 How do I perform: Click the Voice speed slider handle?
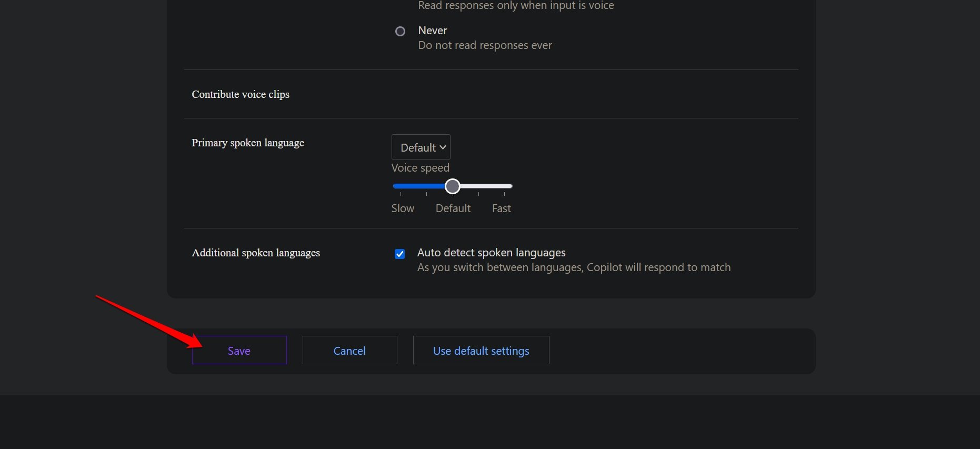[453, 186]
